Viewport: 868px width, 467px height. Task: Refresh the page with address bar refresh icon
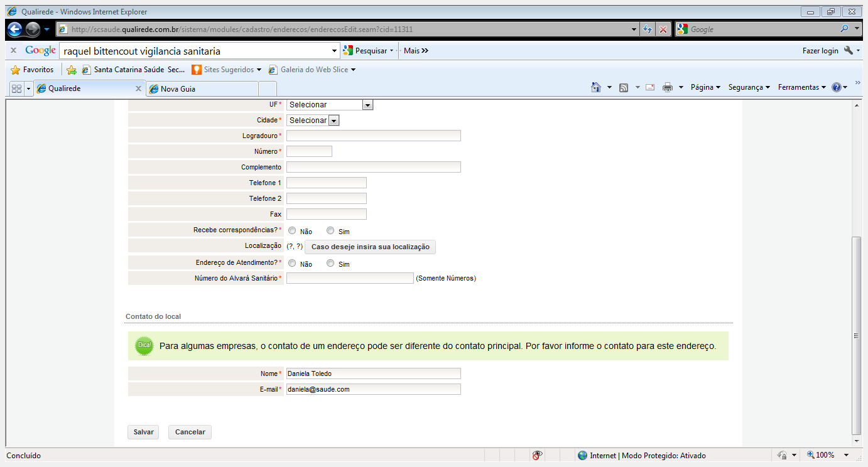pyautogui.click(x=648, y=30)
